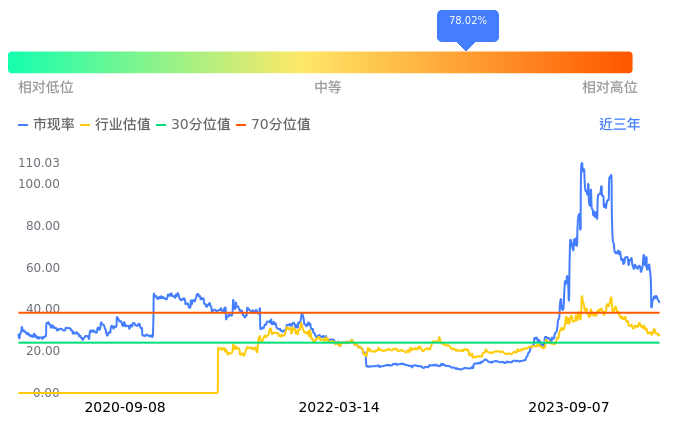
Task: Click the 80.00 y-axis label
Action: [42, 226]
